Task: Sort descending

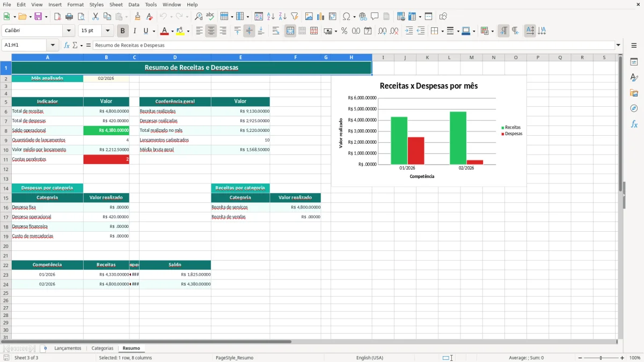Action: (283, 17)
